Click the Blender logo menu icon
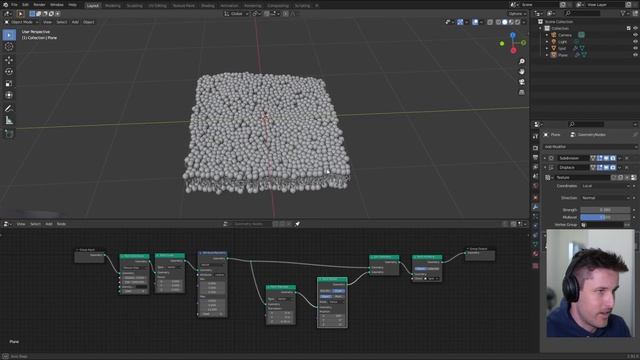Image resolution: width=640 pixels, height=360 pixels. pos(5,5)
